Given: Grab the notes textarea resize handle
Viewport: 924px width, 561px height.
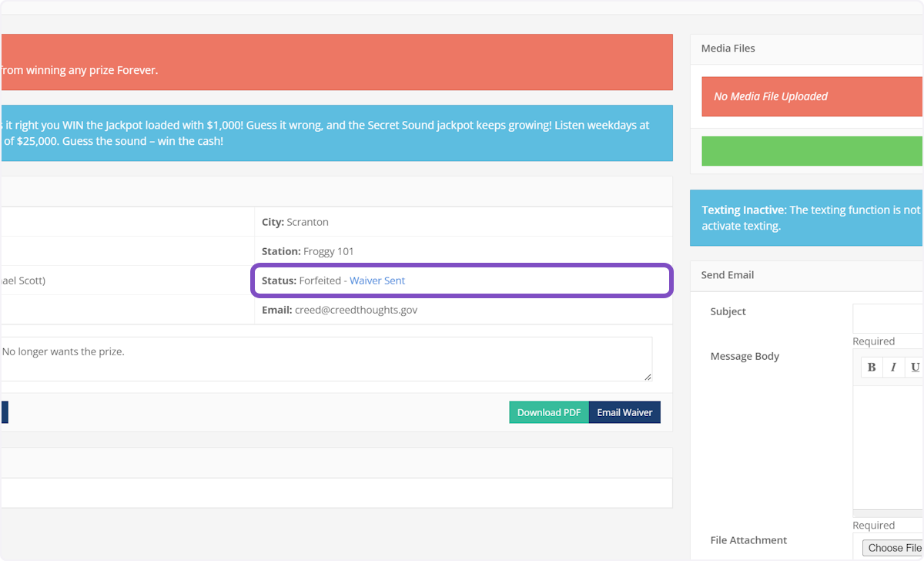Looking at the screenshot, I should click(648, 377).
